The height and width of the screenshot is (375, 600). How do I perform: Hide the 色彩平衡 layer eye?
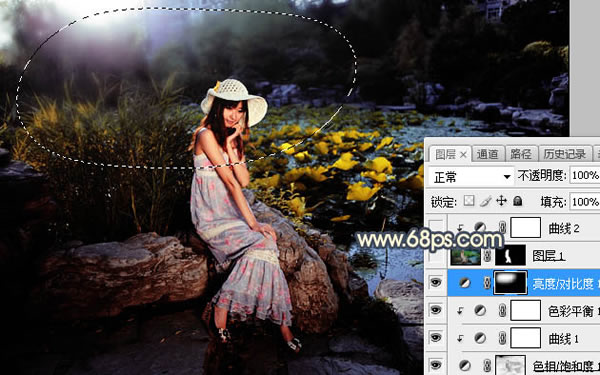pos(436,310)
